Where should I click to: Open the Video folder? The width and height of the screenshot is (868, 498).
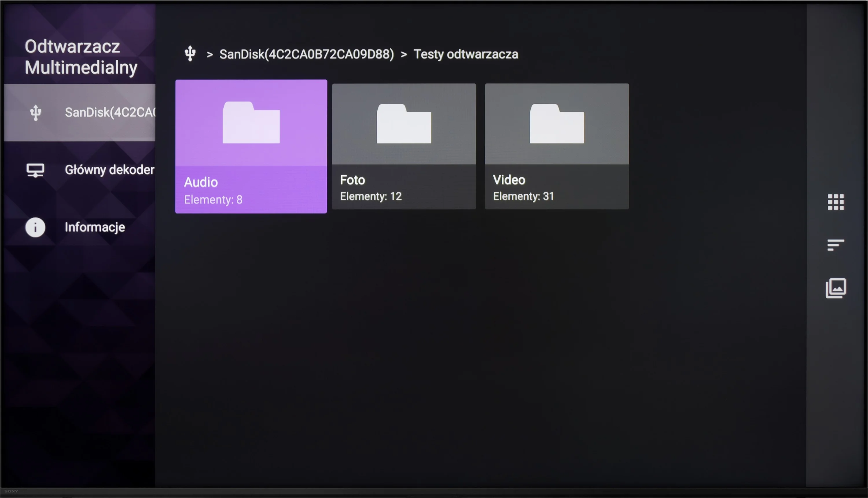click(x=557, y=147)
